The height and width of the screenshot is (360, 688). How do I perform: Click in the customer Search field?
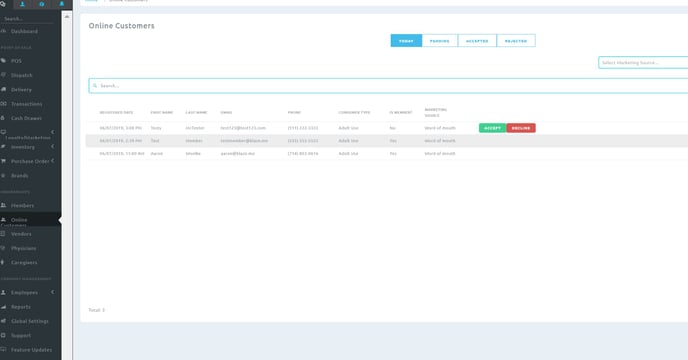tap(388, 86)
